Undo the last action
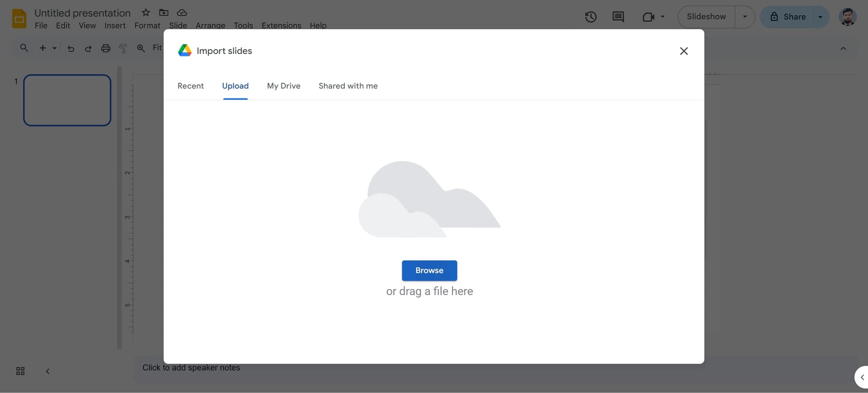The height and width of the screenshot is (393, 868). pyautogui.click(x=71, y=48)
